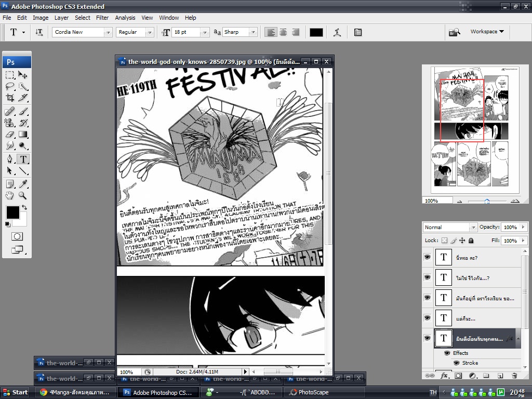532x399 pixels.
Task: Select the Move tool
Action: 23,75
